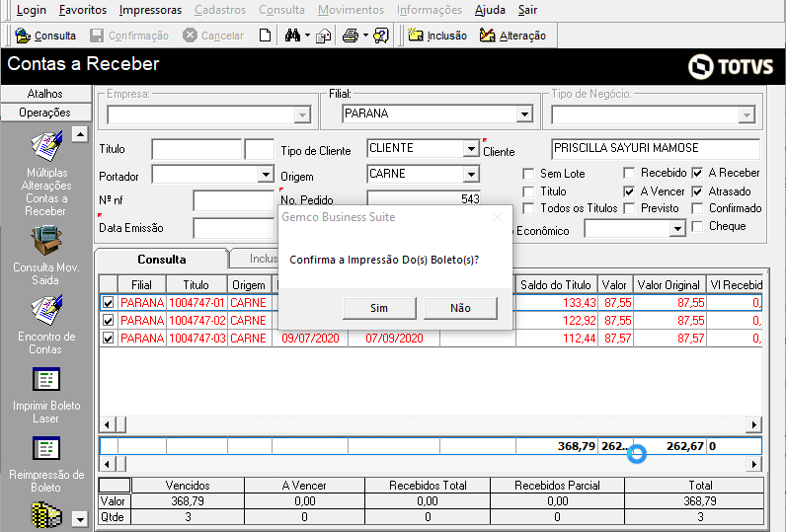Click the Consulta toolbar icon

pyautogui.click(x=23, y=36)
